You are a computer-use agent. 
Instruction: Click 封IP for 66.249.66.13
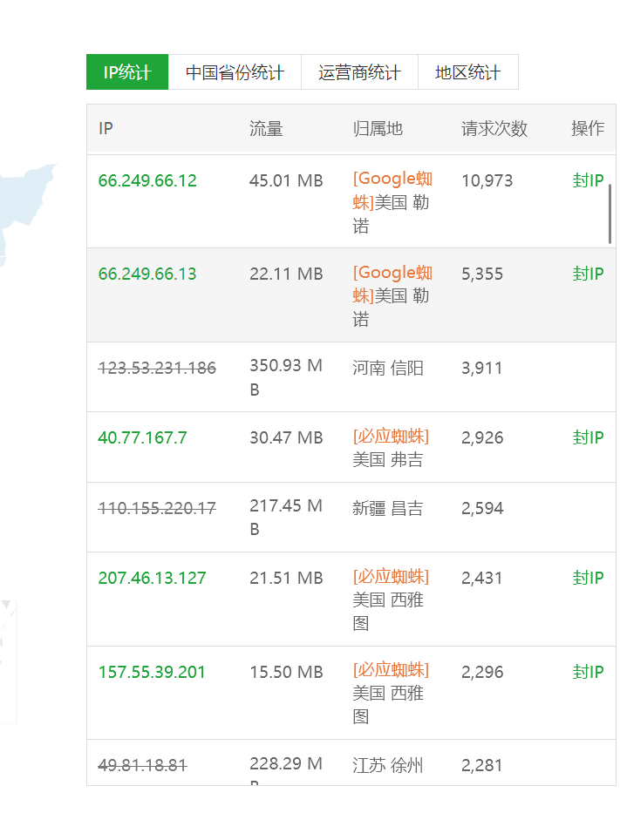tap(588, 274)
